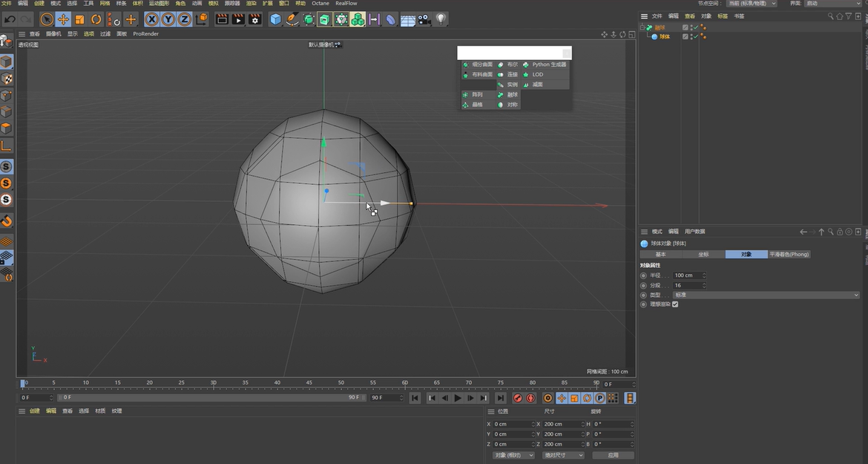This screenshot has width=868, height=464.
Task: Select the Move tool in the top toolbar
Action: point(63,19)
